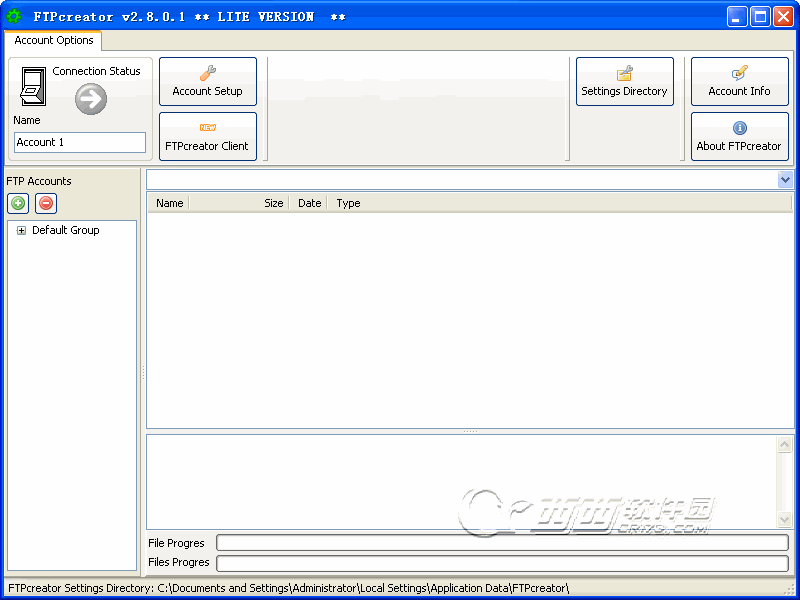The image size is (800, 600).
Task: Close the FTPcreator window
Action: click(x=783, y=17)
